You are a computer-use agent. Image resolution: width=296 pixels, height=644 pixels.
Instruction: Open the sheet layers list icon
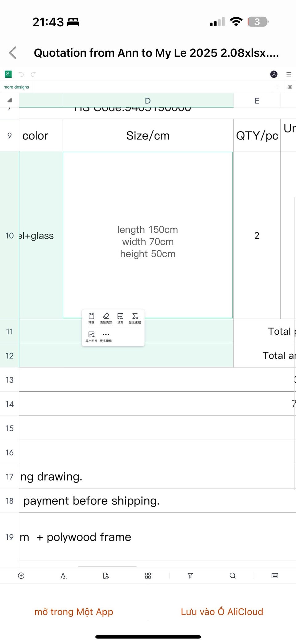(290, 87)
